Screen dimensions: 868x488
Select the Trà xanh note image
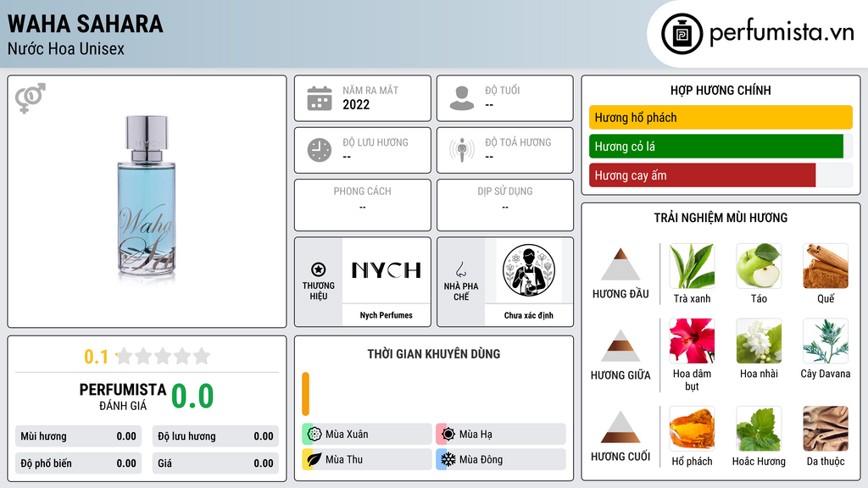click(x=692, y=266)
